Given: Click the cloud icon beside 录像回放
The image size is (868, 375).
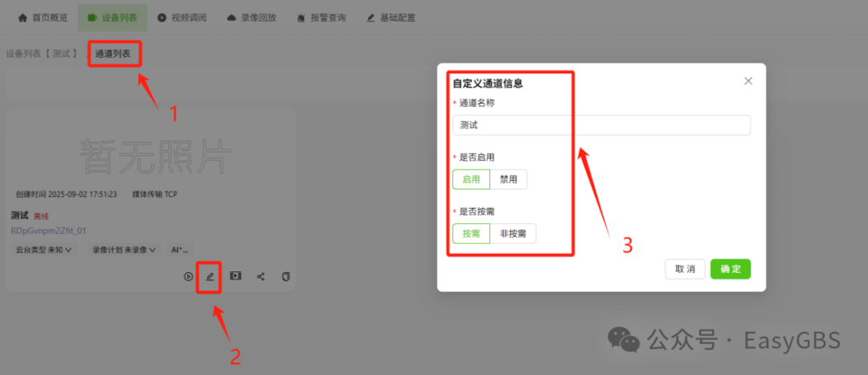Looking at the screenshot, I should (x=231, y=18).
